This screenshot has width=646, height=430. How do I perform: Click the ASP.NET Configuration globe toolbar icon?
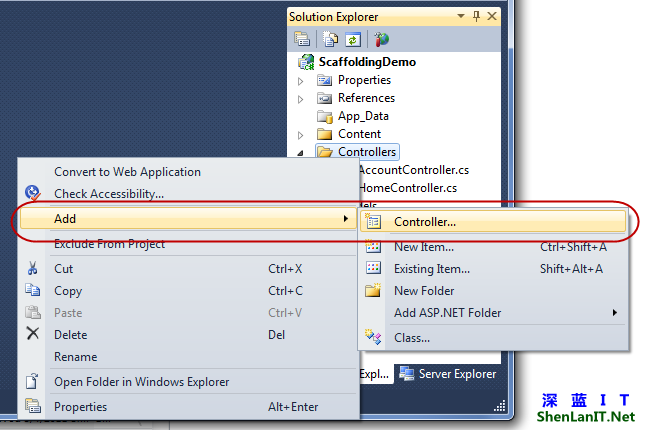coord(381,39)
